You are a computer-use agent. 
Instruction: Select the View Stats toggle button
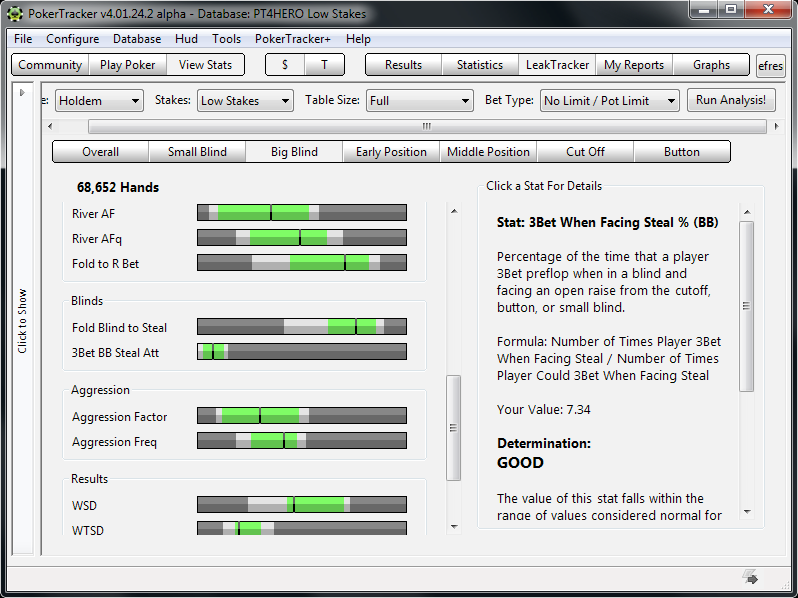(205, 65)
